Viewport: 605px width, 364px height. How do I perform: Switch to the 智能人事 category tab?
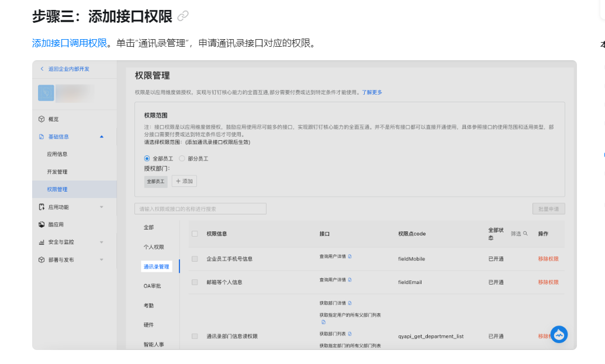tap(154, 345)
